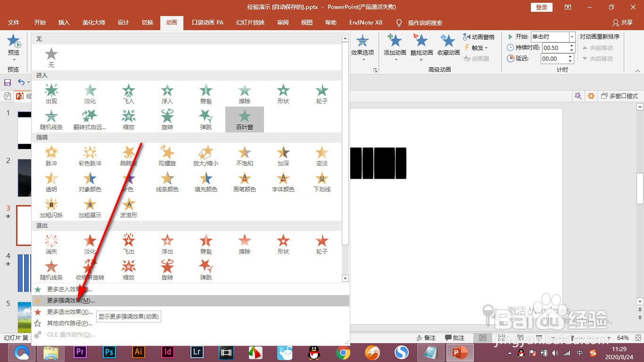Select 无 to remove animation
This screenshot has height=362, width=644.
point(51,57)
